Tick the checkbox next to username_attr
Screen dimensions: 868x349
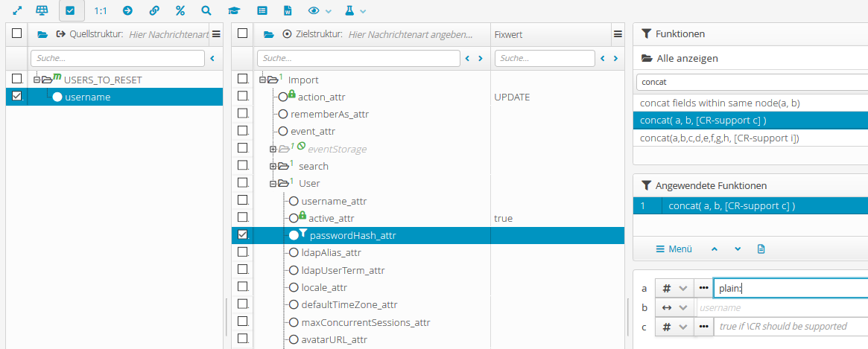pos(242,200)
